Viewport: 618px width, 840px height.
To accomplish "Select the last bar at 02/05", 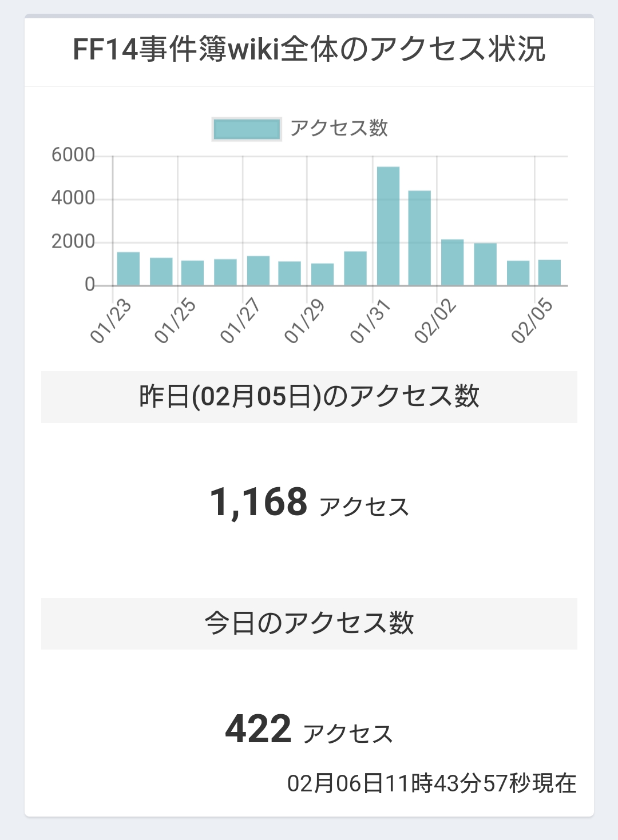I will 549,273.
